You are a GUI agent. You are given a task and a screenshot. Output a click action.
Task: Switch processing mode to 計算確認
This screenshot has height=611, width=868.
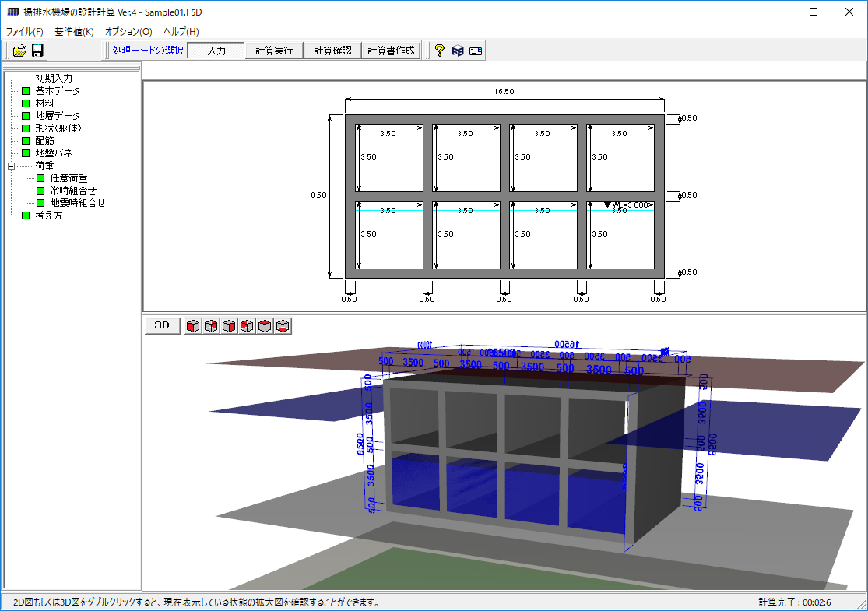[332, 51]
